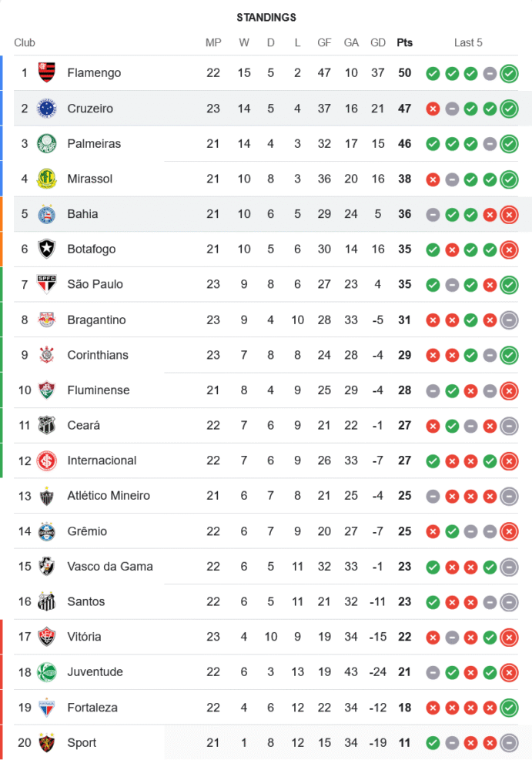The height and width of the screenshot is (770, 532).
Task: Click the Club column header
Action: pyautogui.click(x=25, y=43)
